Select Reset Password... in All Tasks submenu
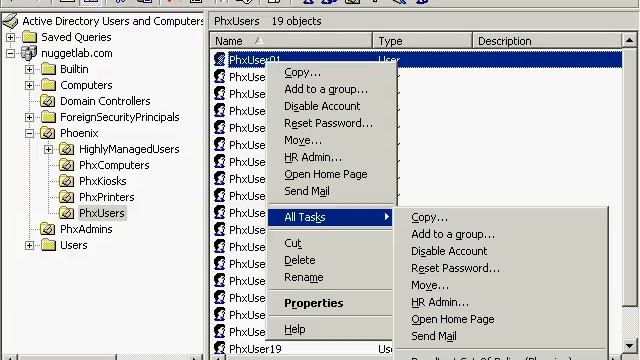The height and width of the screenshot is (360, 640). (x=456, y=268)
